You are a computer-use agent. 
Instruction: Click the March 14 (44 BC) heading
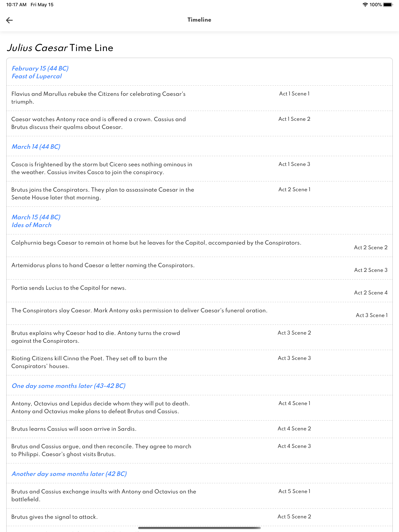36,146
